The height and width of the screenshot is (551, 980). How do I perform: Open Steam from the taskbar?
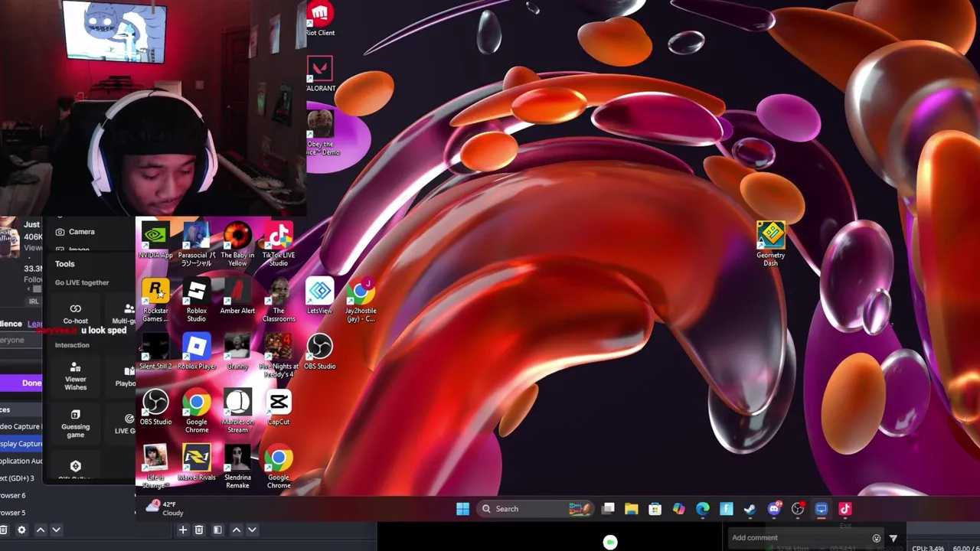750,509
